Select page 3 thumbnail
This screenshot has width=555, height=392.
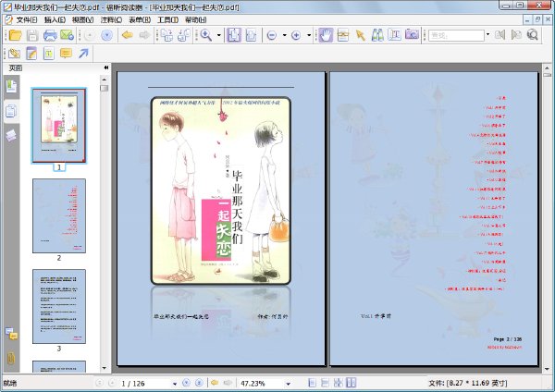tap(59, 306)
